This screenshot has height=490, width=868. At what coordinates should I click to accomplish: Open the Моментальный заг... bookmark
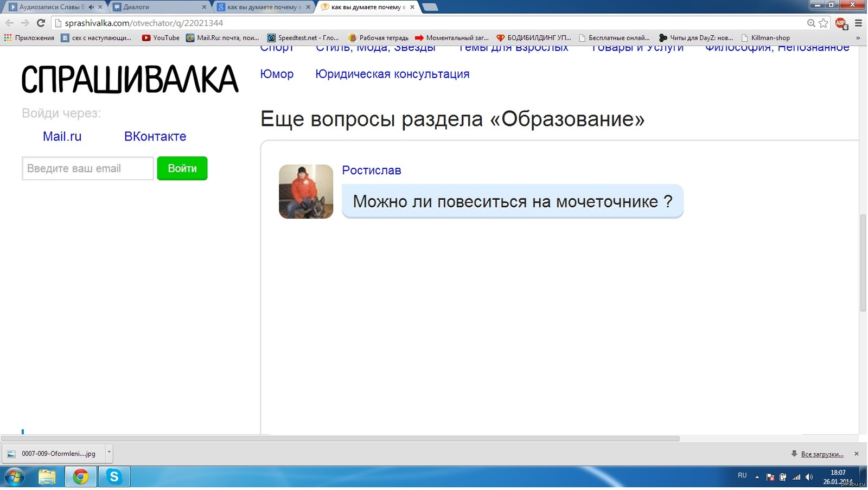(452, 38)
